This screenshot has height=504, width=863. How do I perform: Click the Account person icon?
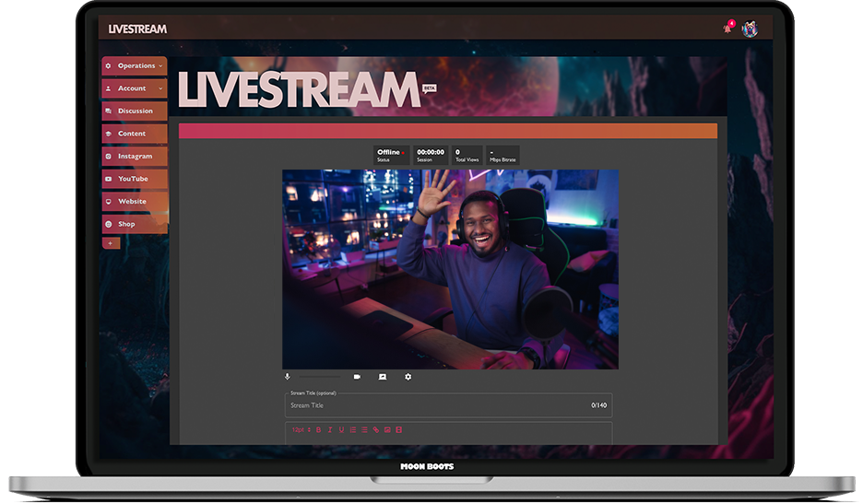pos(109,88)
